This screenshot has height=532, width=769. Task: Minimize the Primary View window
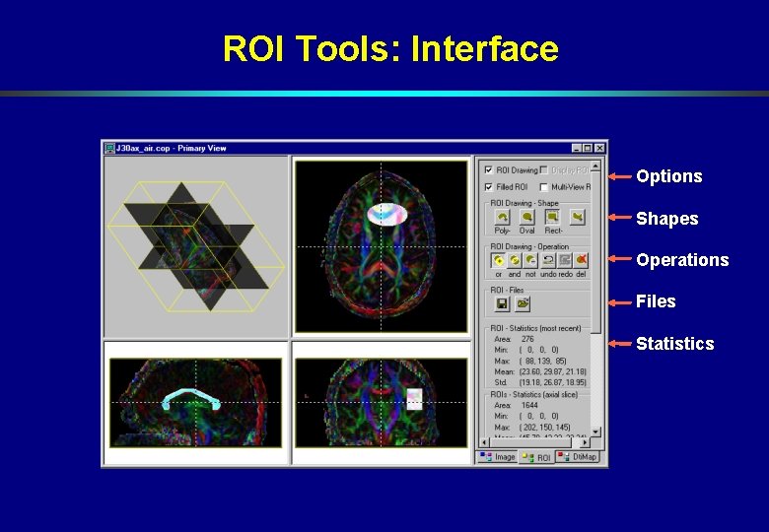tap(577, 148)
